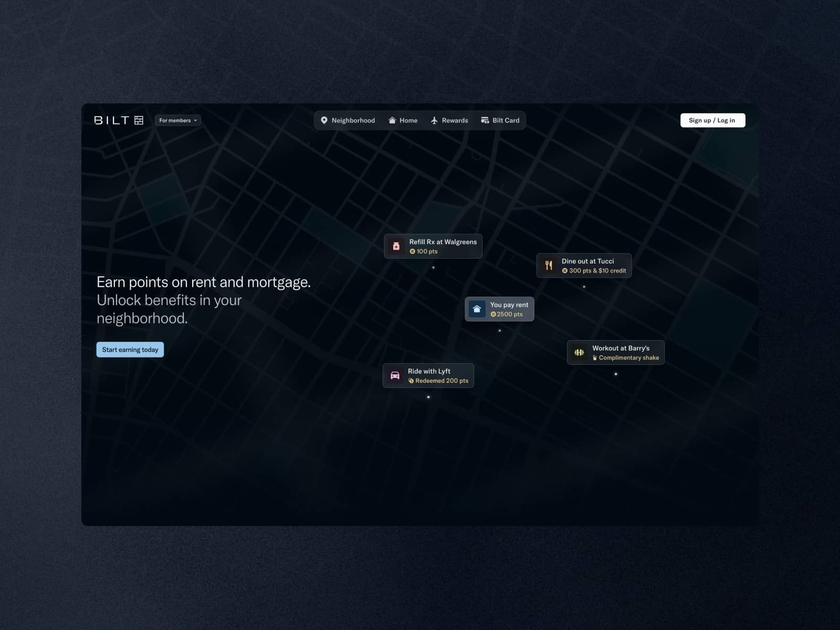Click the car icon for Lyft
Image resolution: width=840 pixels, height=630 pixels.
pyautogui.click(x=395, y=376)
